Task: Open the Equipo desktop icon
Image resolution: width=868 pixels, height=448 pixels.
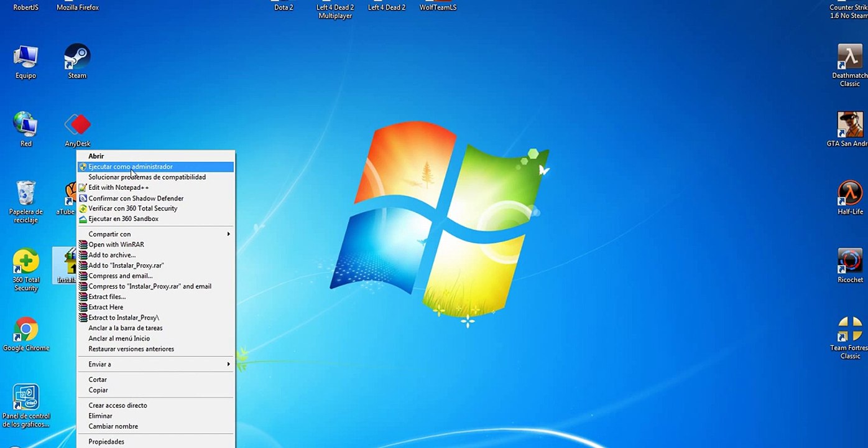Action: click(25, 62)
